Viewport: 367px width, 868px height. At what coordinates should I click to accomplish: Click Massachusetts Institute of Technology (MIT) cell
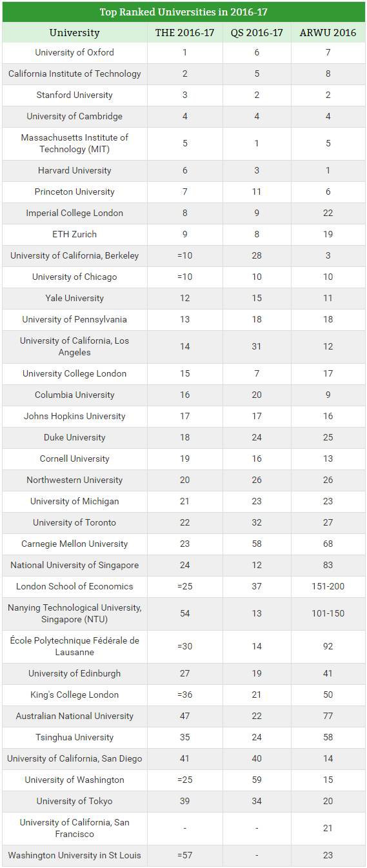click(x=75, y=143)
